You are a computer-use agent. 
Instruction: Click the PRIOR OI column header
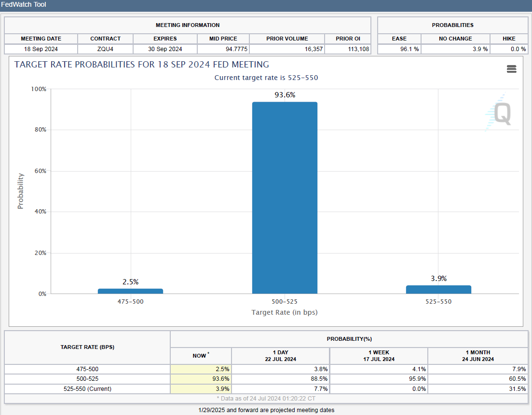point(348,39)
